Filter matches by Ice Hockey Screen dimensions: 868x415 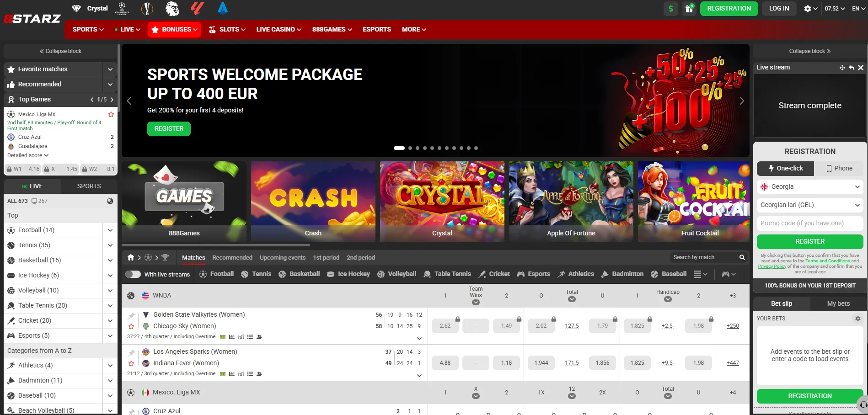348,274
